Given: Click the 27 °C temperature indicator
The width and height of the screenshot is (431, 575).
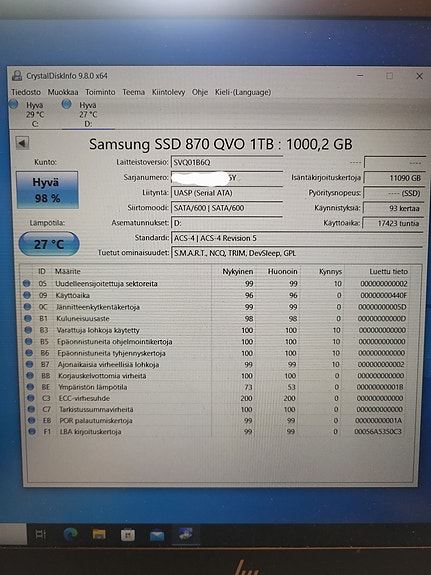Looking at the screenshot, I should point(49,244).
